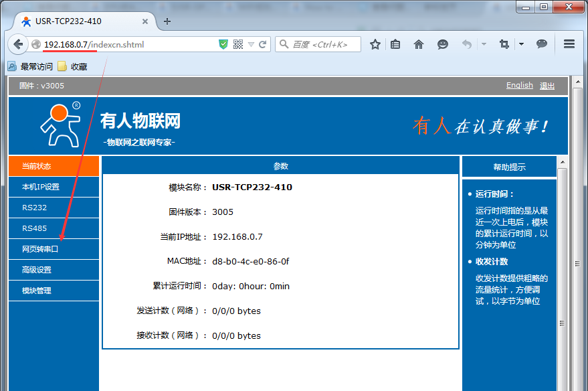Go to the browser home page
Image resolution: width=588 pixels, height=391 pixels.
pos(419,45)
